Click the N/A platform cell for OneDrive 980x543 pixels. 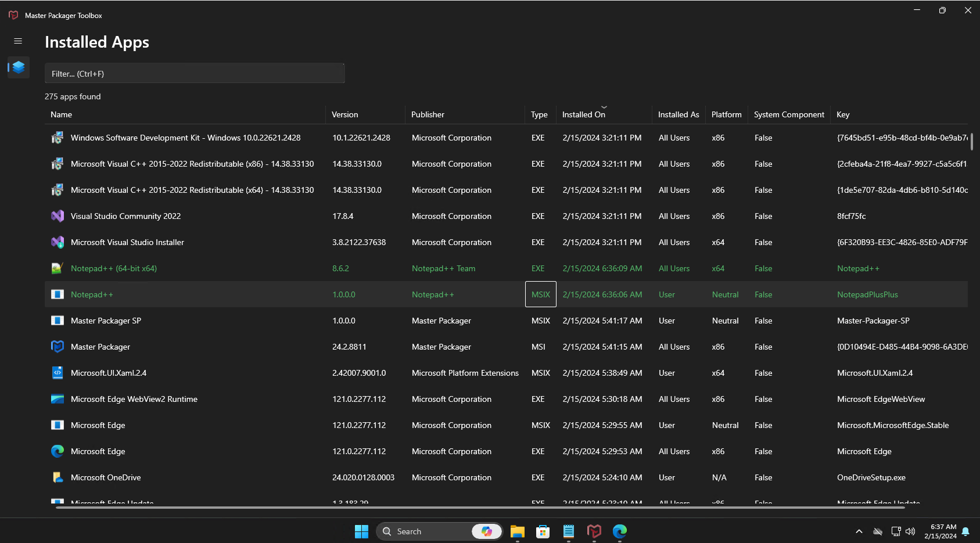point(719,477)
